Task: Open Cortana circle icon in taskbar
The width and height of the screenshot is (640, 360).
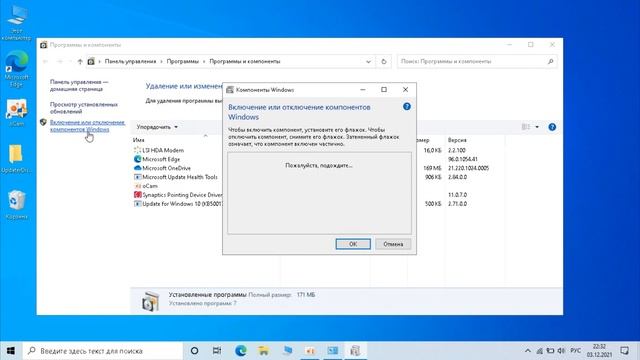Action: click(195, 351)
